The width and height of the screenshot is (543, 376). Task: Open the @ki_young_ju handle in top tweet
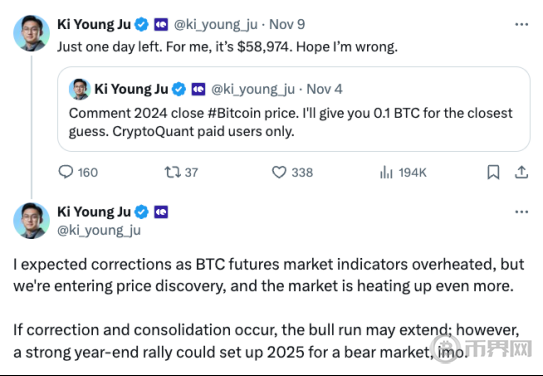click(x=215, y=25)
